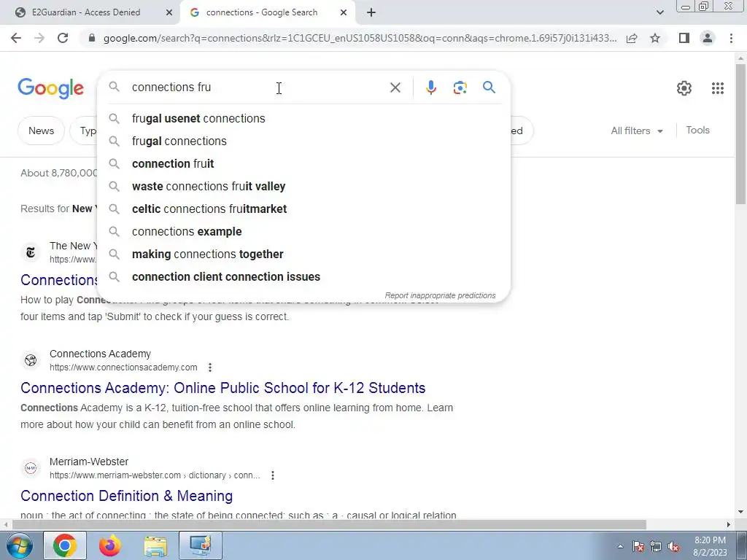Open options for Merriam-Webster result
Viewport: 747px width, 560px height.
click(273, 475)
